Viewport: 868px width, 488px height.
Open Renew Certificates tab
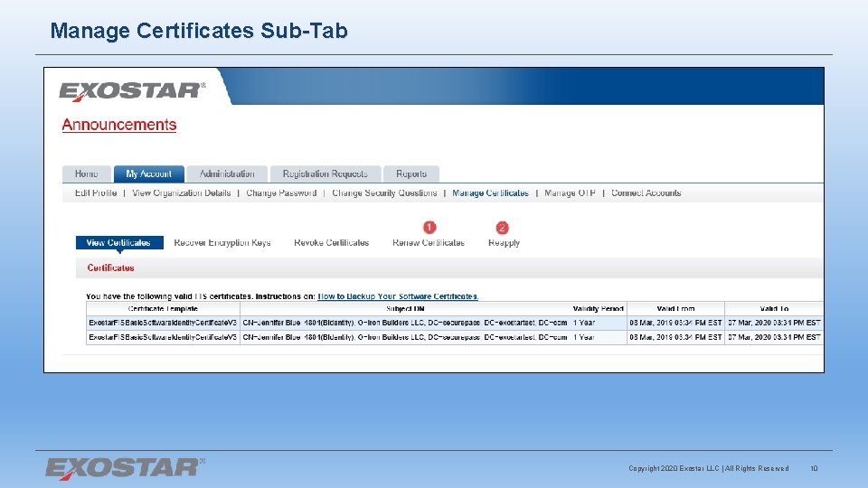click(429, 243)
